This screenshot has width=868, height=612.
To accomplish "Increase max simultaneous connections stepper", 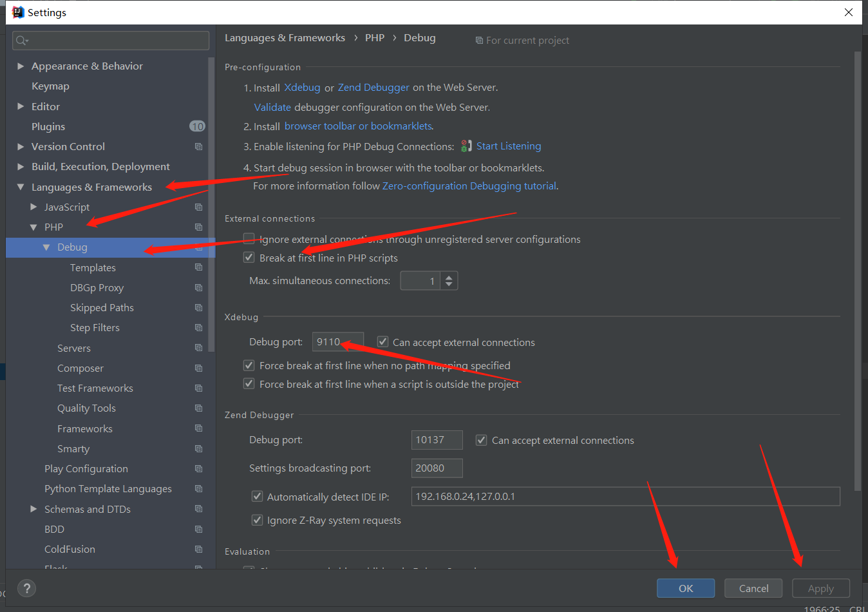I will pyautogui.click(x=449, y=276).
